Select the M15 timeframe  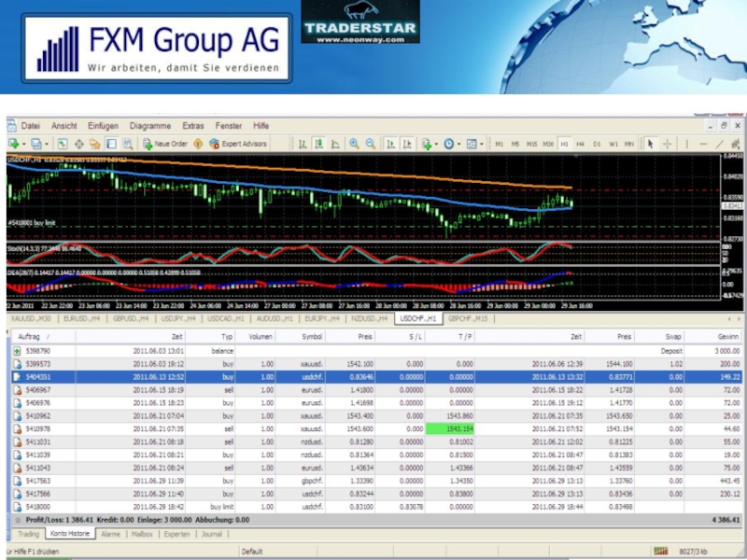(531, 144)
